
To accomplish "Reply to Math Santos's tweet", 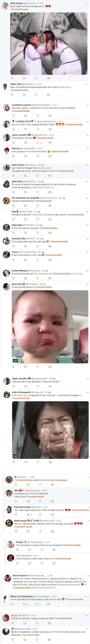I will point(12,78).
